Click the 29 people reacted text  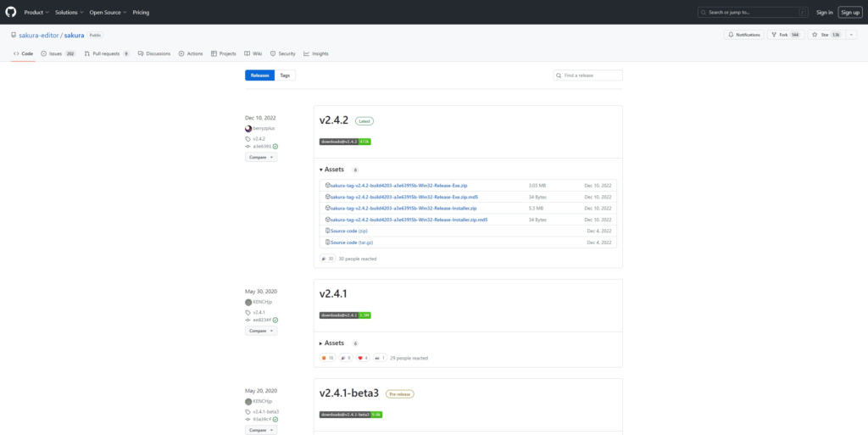click(x=409, y=358)
